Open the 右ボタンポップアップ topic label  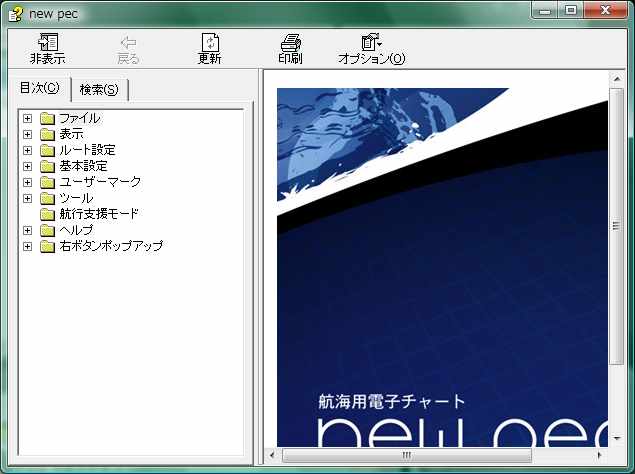pyautogui.click(x=111, y=246)
